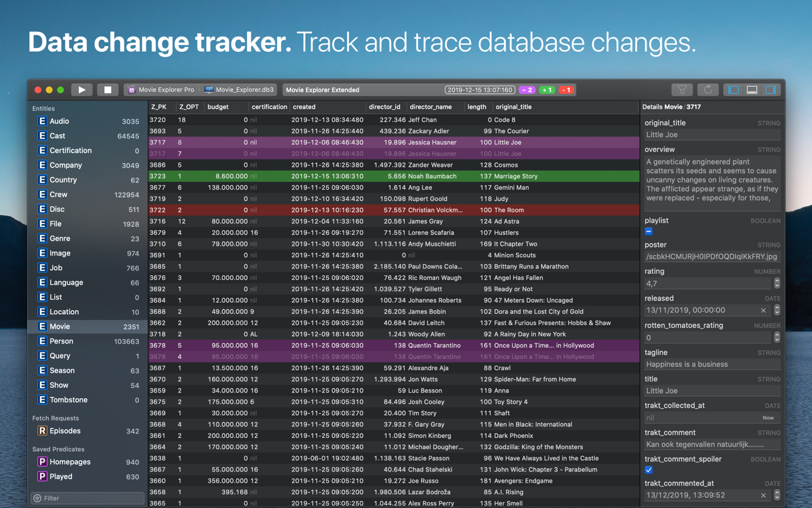Click the 2019-12-15 13:07:160 timestamp pill

coord(480,90)
